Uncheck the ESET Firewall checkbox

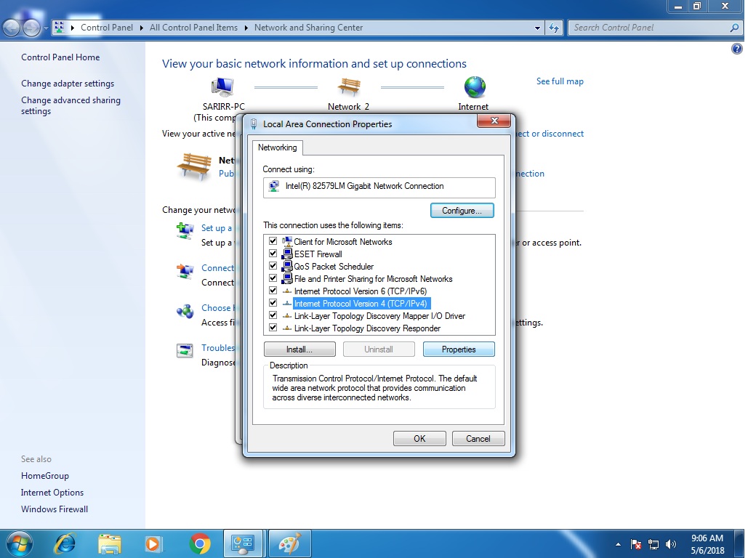[x=273, y=254]
